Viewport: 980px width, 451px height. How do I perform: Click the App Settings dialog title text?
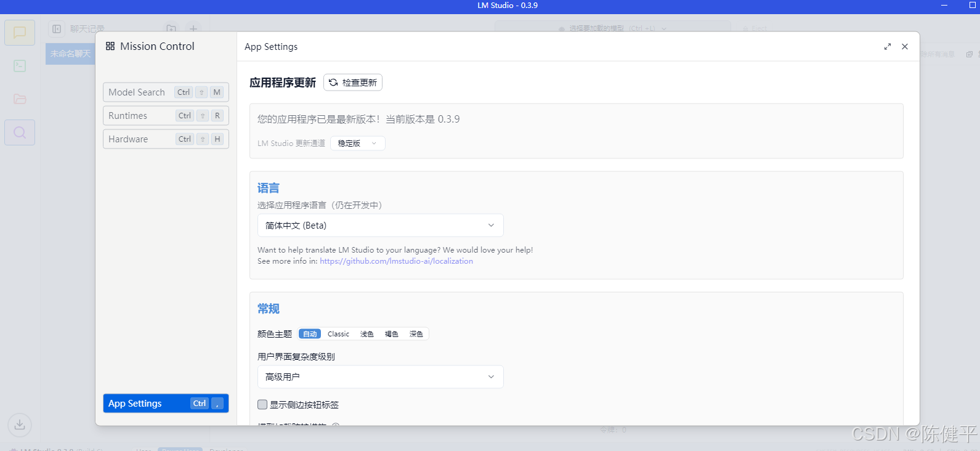point(271,47)
